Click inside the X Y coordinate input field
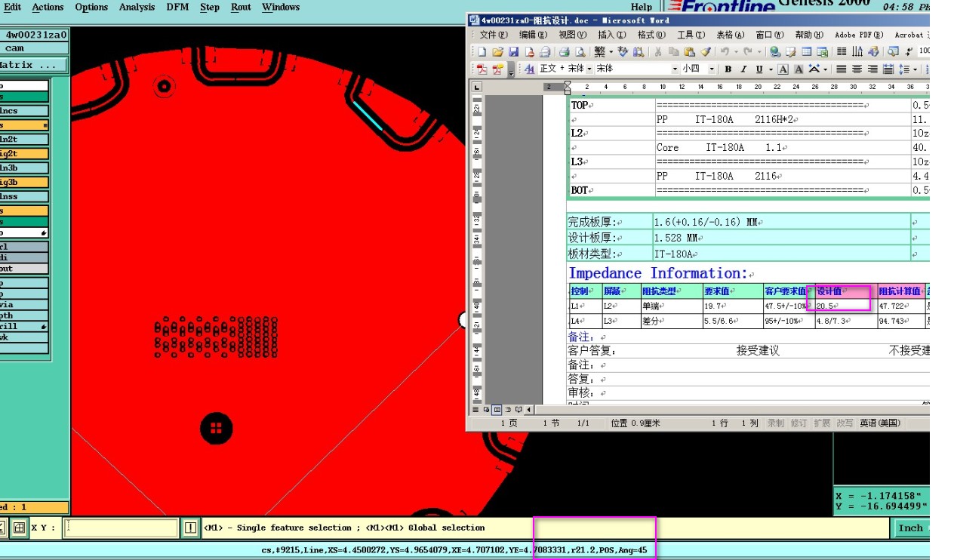Screen dimensions: 954x560 tap(121, 528)
